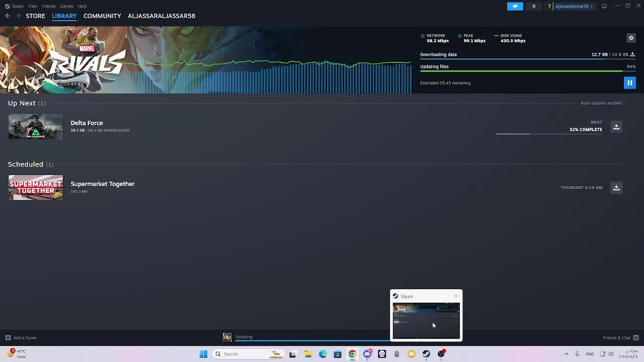Click the Steam taskbar preview thumbnail
The image size is (644, 362).
tap(426, 321)
